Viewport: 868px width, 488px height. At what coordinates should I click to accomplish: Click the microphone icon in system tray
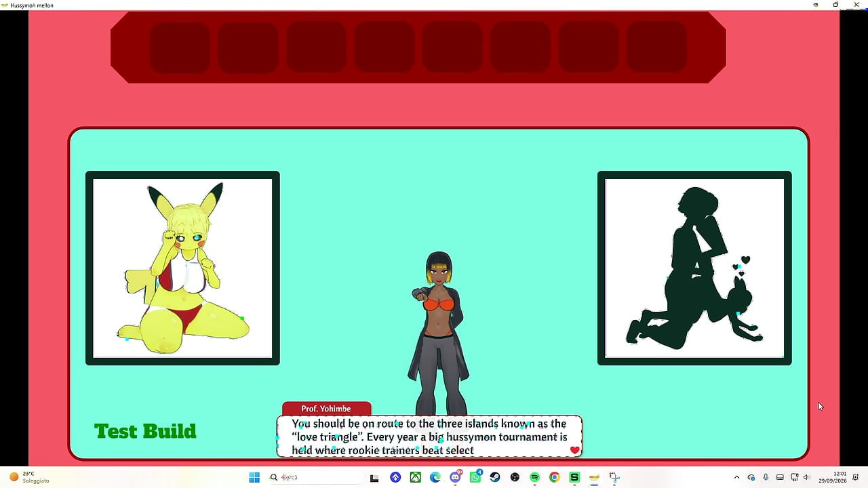coord(766,477)
